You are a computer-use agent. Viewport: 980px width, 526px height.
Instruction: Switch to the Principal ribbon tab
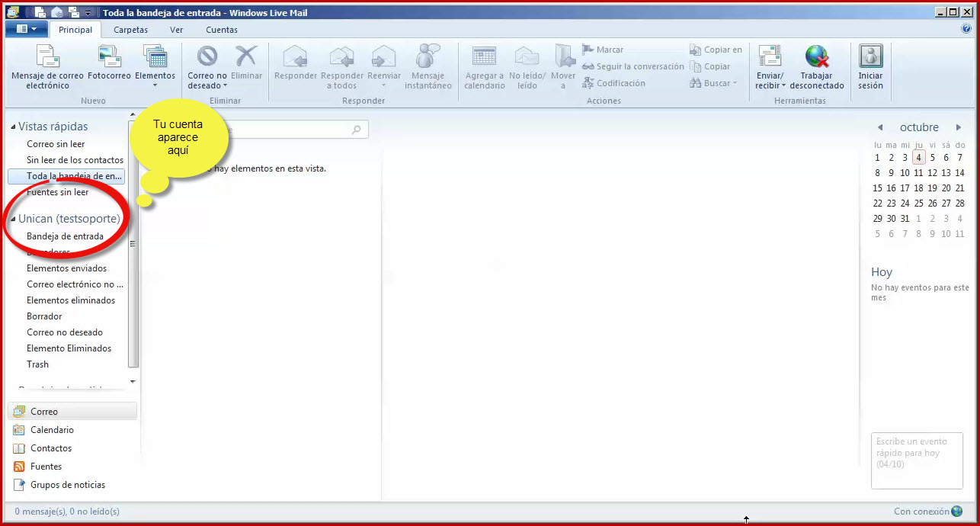(x=75, y=30)
